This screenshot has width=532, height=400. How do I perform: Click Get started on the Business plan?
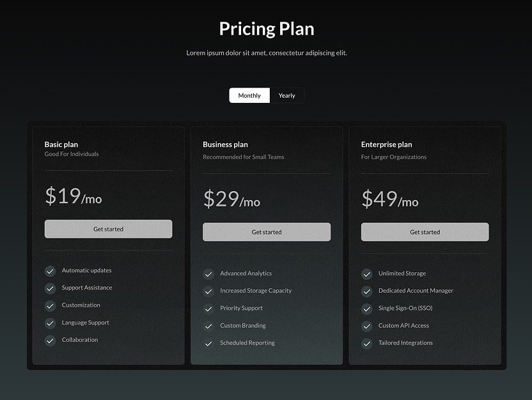[x=266, y=232]
